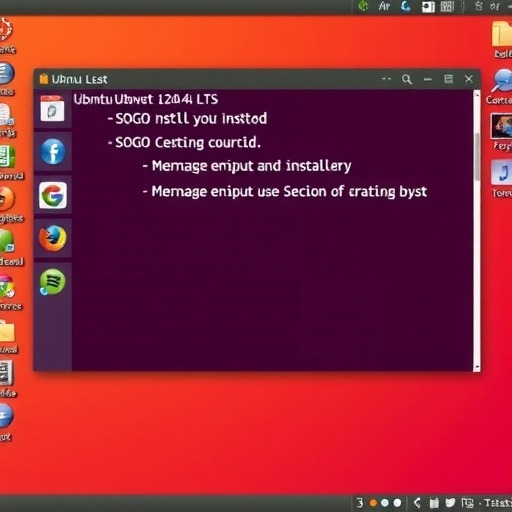This screenshot has height=512, width=512.
Task: Click the green indicator icon in top panel
Action: pos(363,6)
